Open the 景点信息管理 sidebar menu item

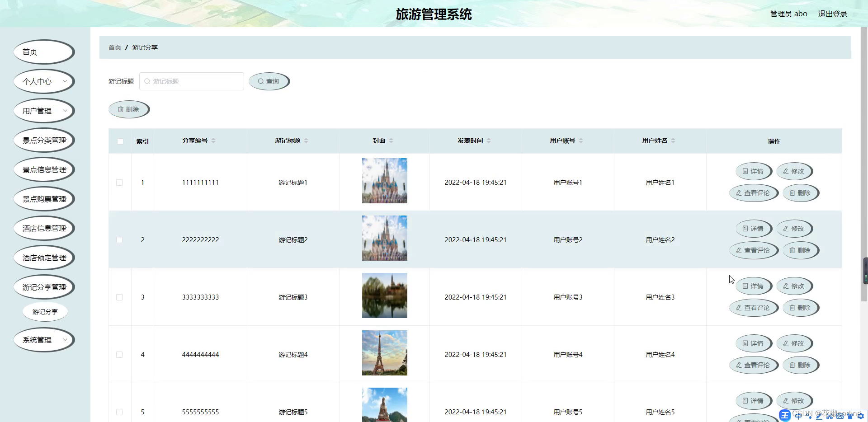(x=44, y=169)
